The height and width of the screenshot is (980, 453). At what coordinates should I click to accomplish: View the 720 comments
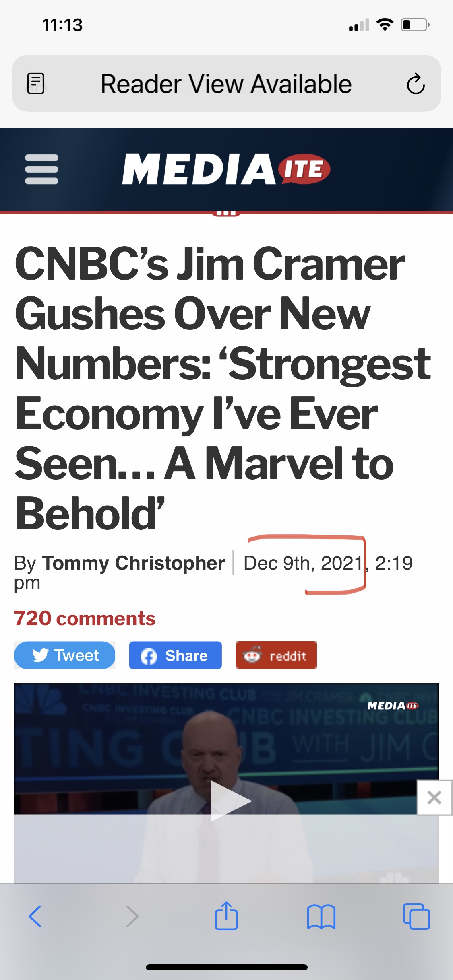point(85,618)
